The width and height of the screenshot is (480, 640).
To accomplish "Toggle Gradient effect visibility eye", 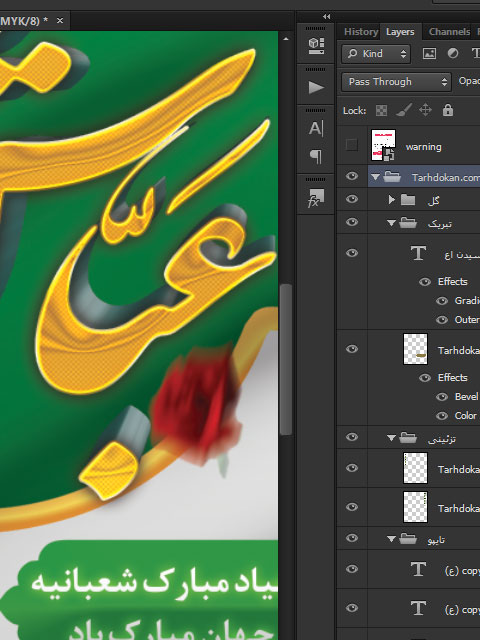I will pos(442,301).
